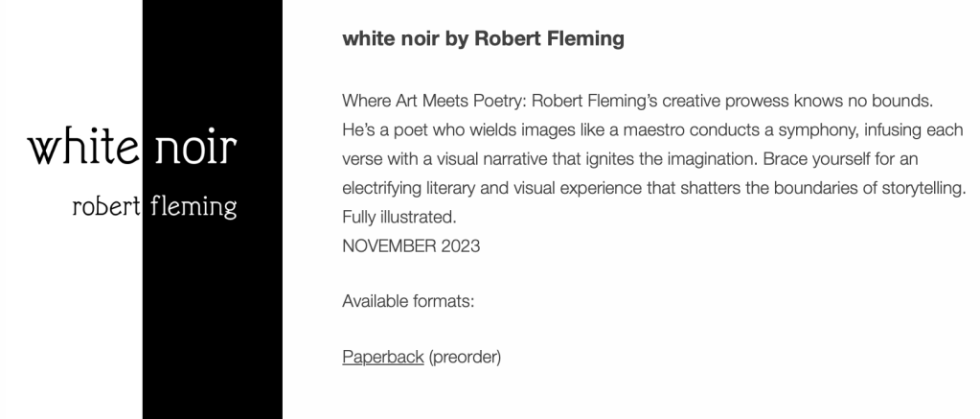Image resolution: width=980 pixels, height=419 pixels.
Task: Click the "white noir" title on the cover
Action: pos(131,149)
